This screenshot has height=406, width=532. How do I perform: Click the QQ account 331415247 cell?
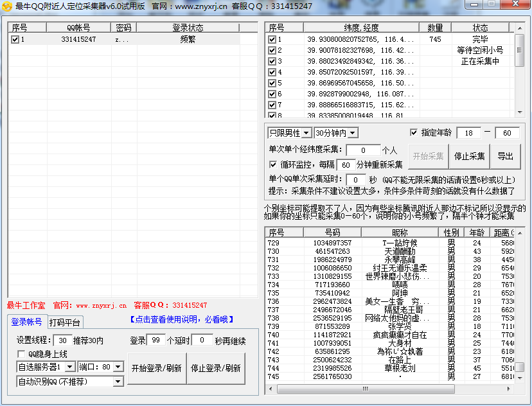tap(78, 39)
